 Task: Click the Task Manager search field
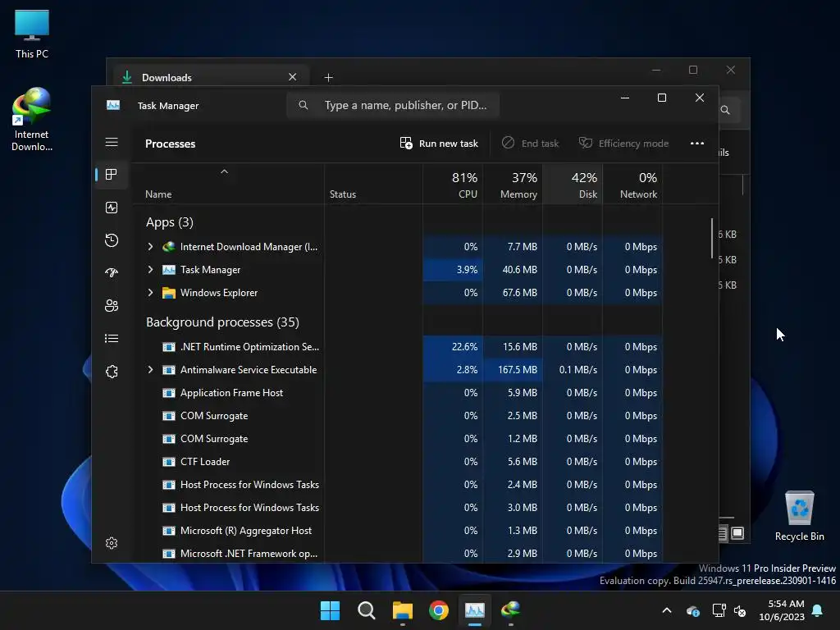(393, 105)
